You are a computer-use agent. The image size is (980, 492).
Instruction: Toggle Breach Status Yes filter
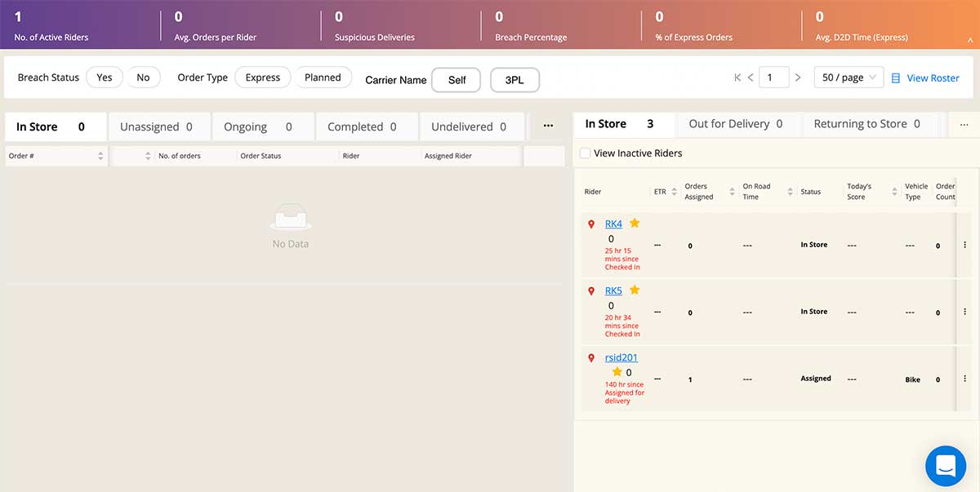tap(105, 78)
